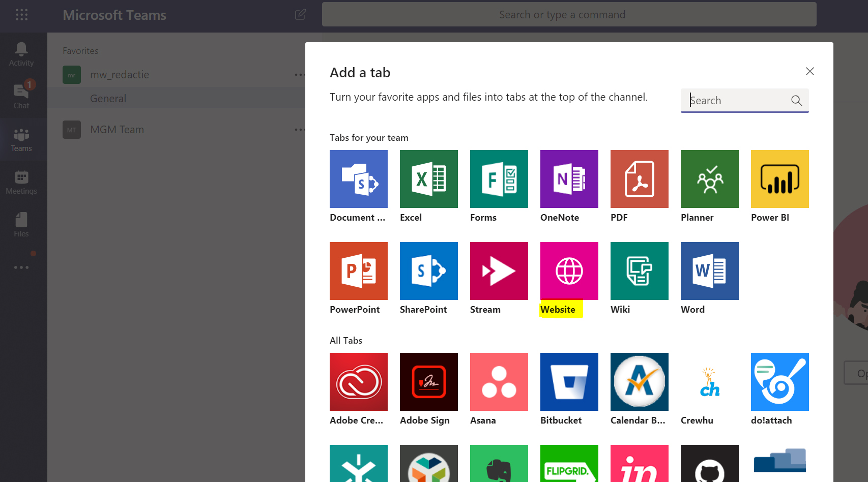Select the SharePoint tile
The width and height of the screenshot is (868, 482).
coord(429,271)
